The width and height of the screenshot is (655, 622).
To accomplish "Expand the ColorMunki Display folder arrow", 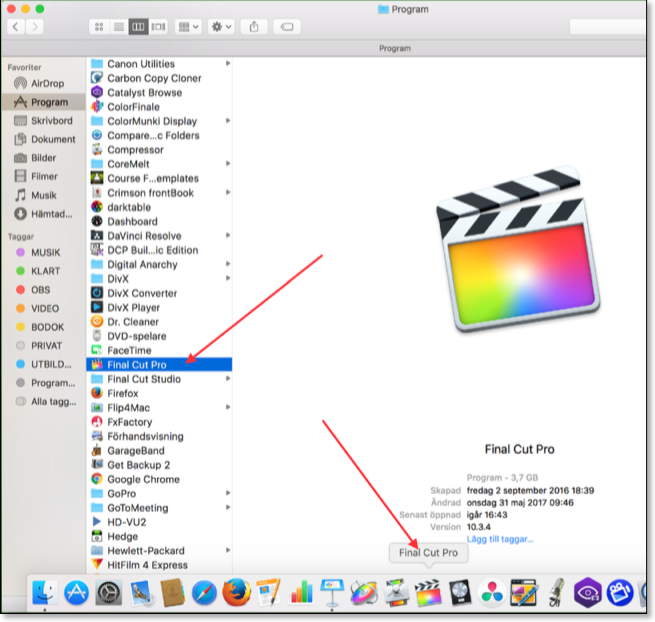I will (x=228, y=121).
